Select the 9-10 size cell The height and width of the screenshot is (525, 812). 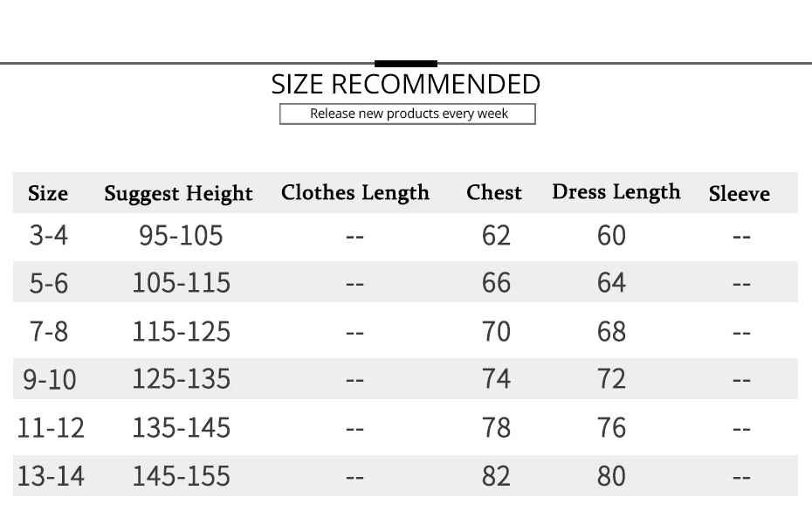pos(50,379)
